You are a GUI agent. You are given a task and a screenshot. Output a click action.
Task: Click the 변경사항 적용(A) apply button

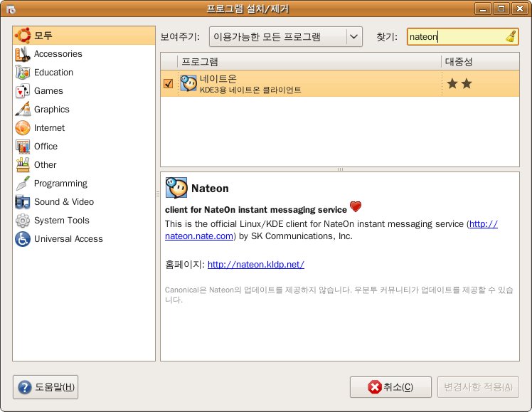coord(478,387)
